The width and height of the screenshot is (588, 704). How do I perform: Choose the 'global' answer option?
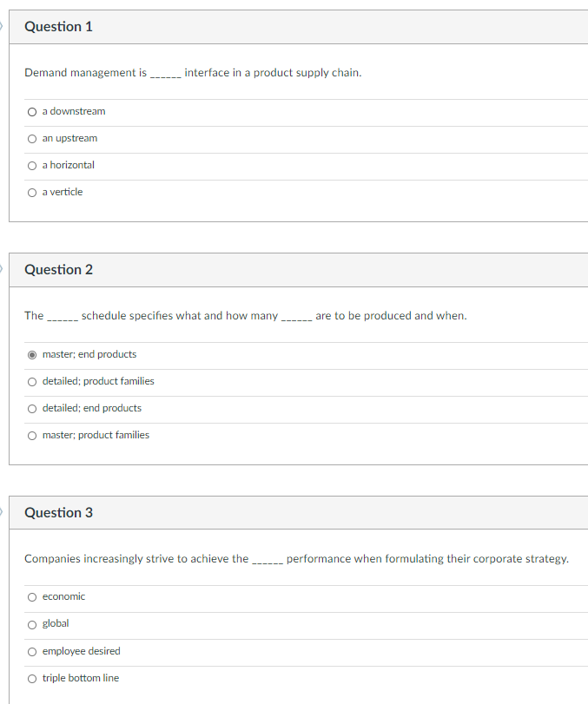(31, 623)
